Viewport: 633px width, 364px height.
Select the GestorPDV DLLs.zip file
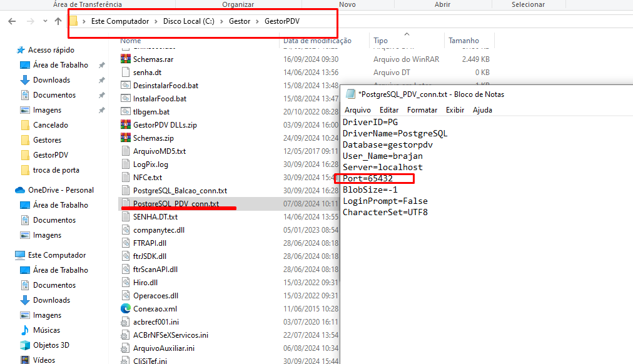click(x=165, y=124)
